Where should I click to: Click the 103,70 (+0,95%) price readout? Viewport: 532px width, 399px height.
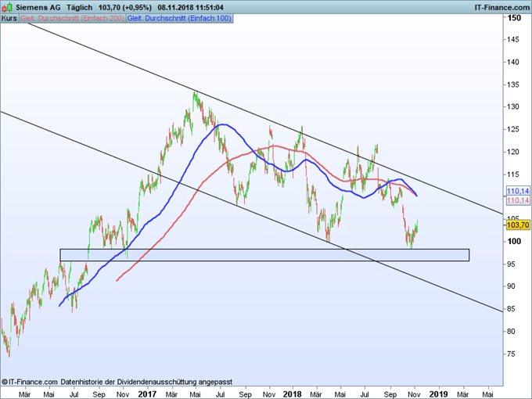[125, 7]
